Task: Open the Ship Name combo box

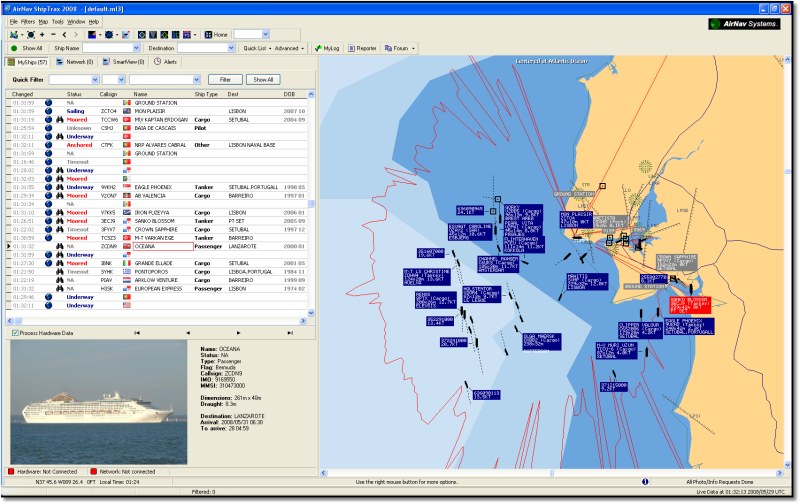Action: pyautogui.click(x=111, y=48)
